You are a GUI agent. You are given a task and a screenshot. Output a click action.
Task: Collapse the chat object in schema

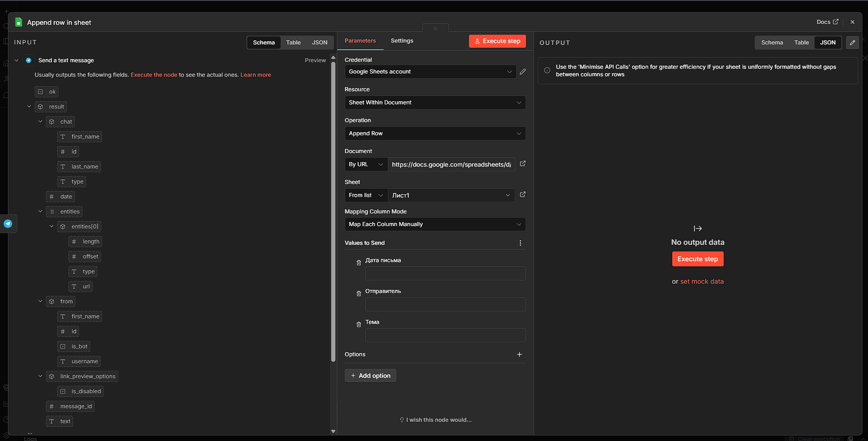click(x=40, y=122)
